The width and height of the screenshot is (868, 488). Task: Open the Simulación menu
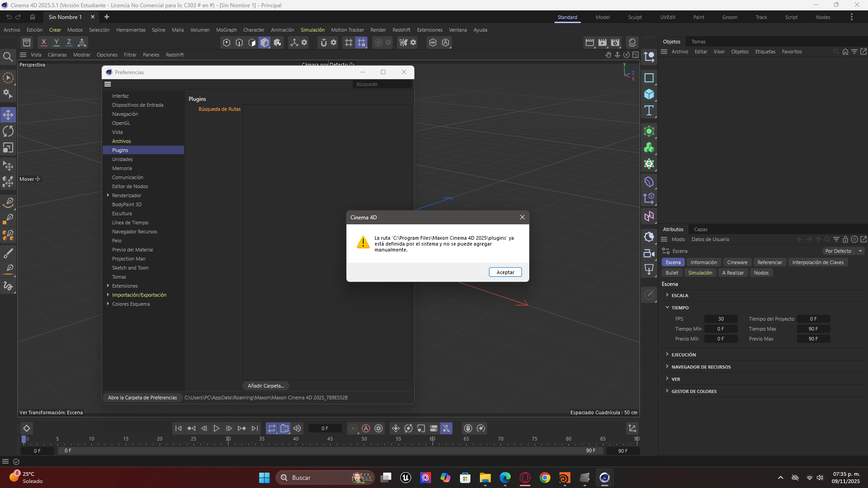312,30
